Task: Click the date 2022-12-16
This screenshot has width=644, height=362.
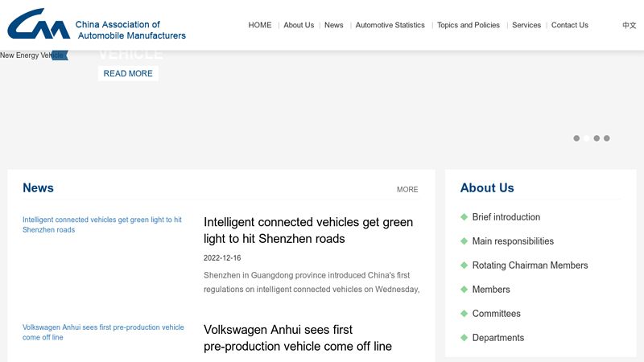Action: [x=222, y=257]
